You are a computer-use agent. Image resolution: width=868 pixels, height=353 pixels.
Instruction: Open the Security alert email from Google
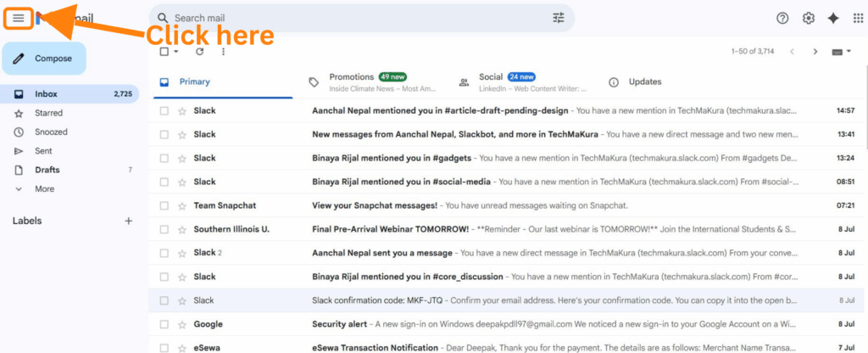pyautogui.click(x=506, y=324)
